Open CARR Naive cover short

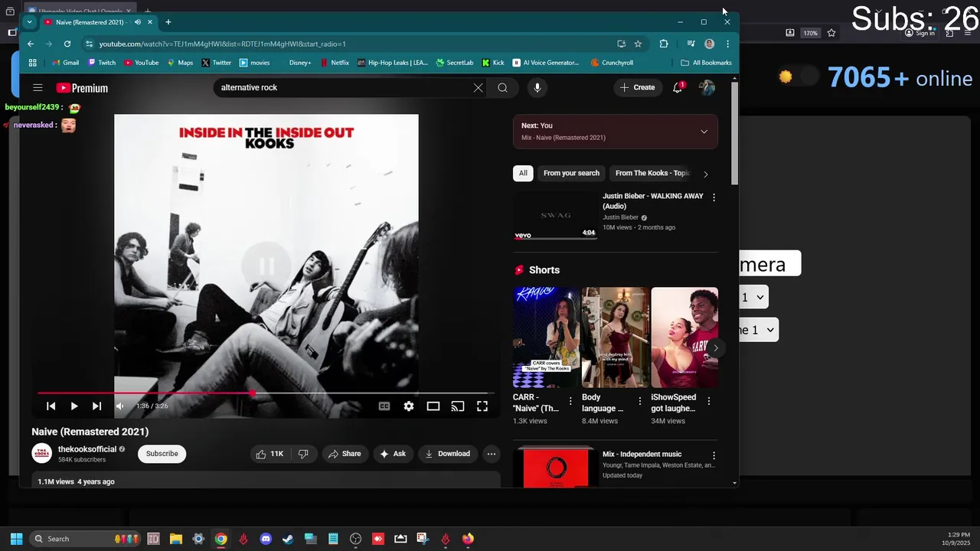tap(546, 337)
